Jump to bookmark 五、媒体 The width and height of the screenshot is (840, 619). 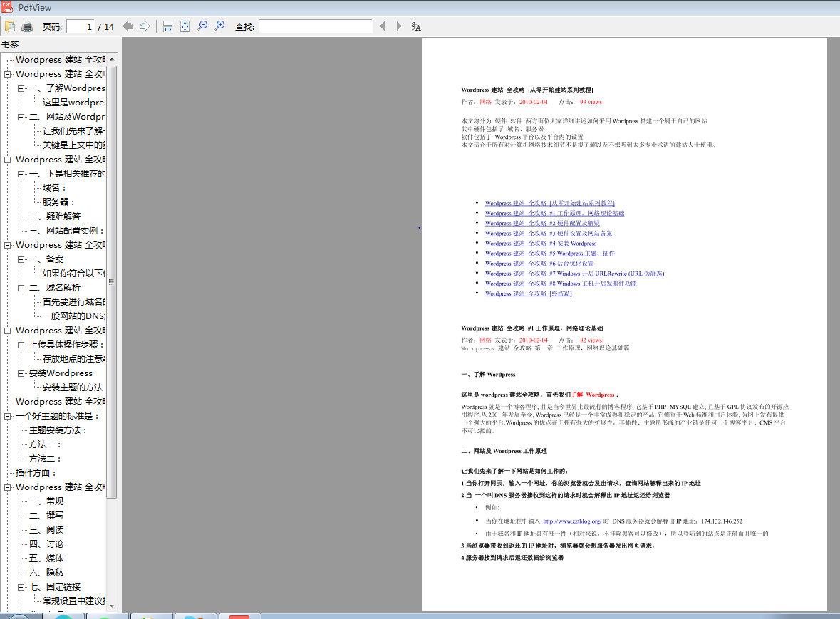click(46, 558)
